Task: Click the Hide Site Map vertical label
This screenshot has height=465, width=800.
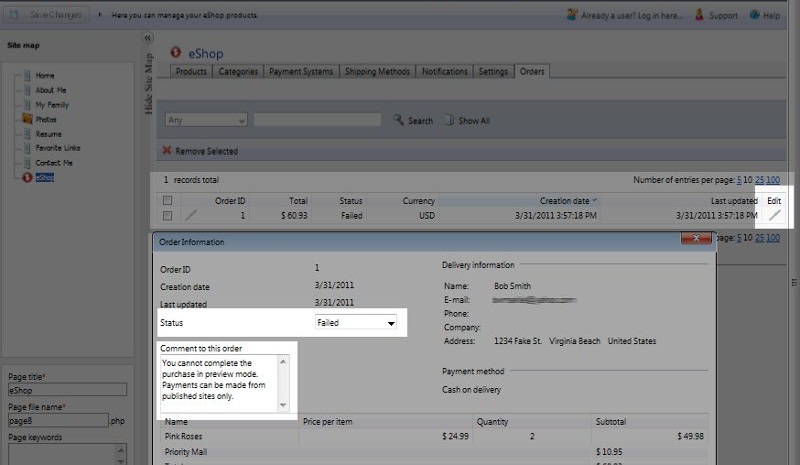Action: click(148, 84)
